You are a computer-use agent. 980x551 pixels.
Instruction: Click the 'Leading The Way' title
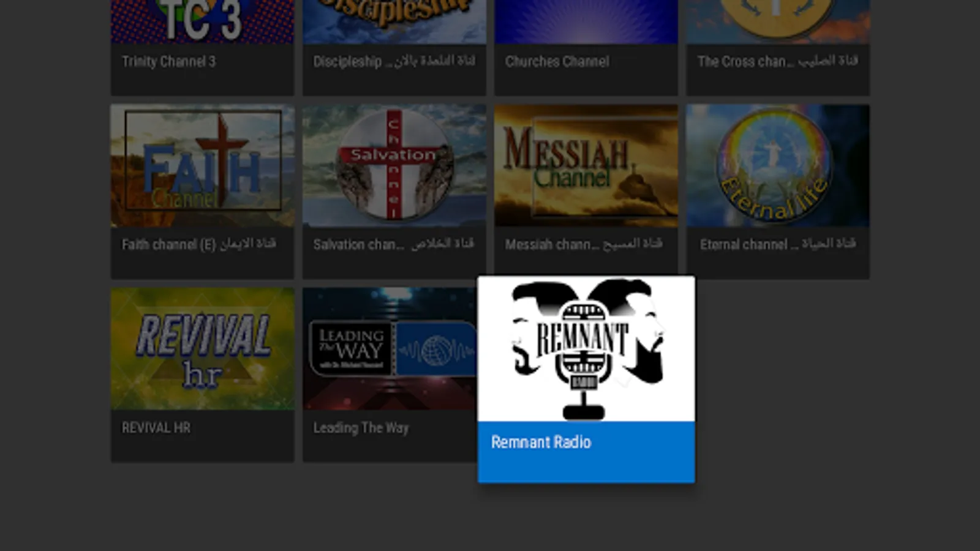(361, 427)
